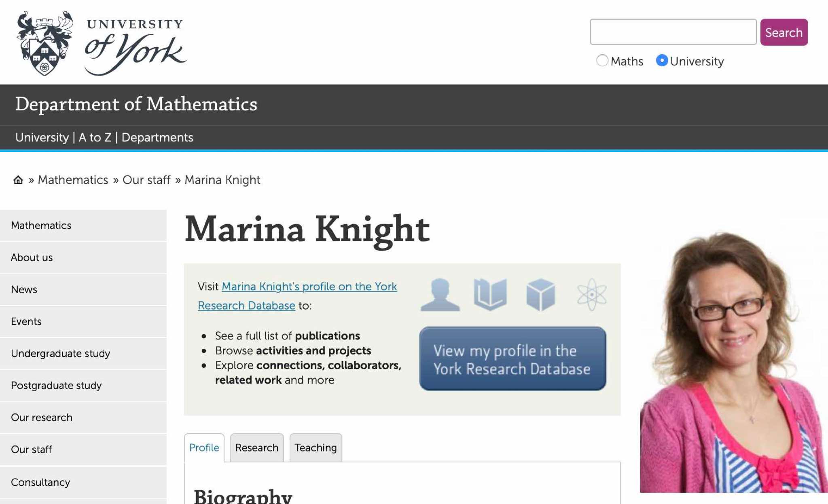Click the home icon in breadcrumb
The height and width of the screenshot is (504, 828).
pyautogui.click(x=18, y=180)
